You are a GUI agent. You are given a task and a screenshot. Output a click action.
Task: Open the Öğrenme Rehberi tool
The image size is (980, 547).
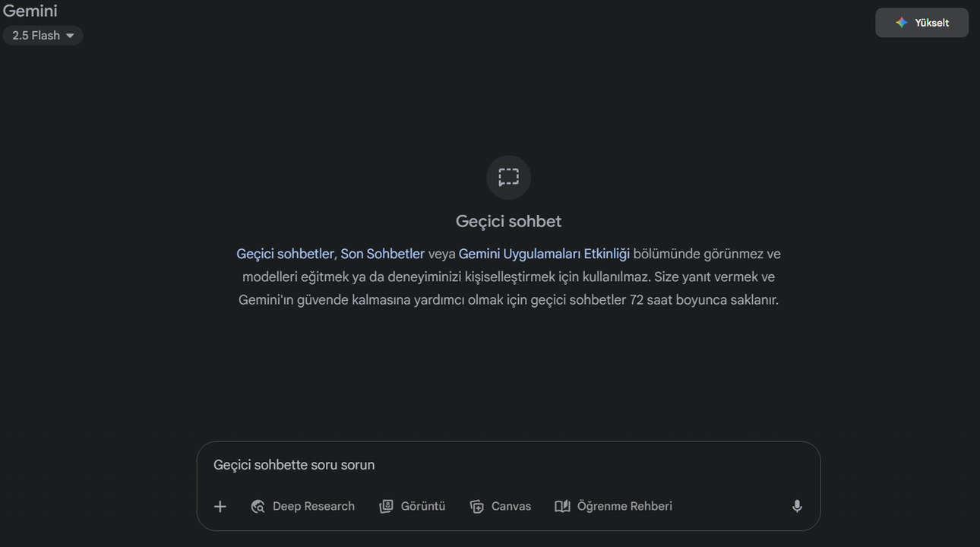(x=613, y=506)
